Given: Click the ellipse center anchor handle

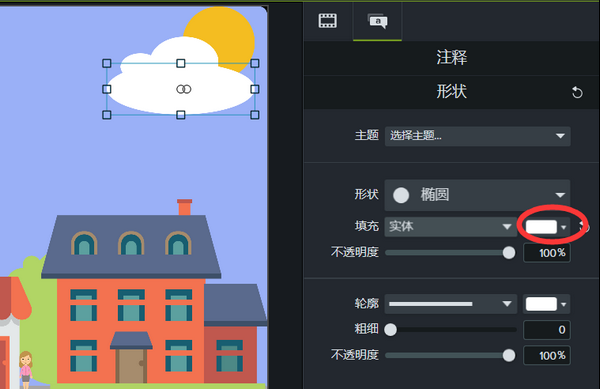Looking at the screenshot, I should (184, 89).
